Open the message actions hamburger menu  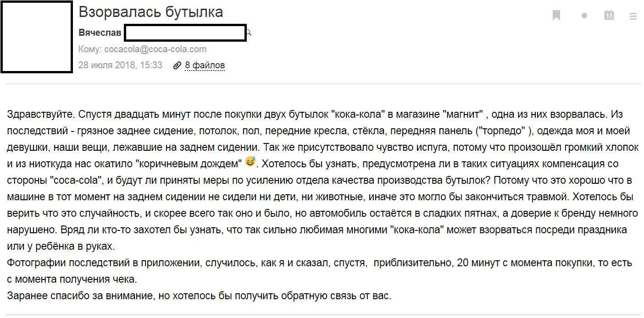(x=633, y=16)
